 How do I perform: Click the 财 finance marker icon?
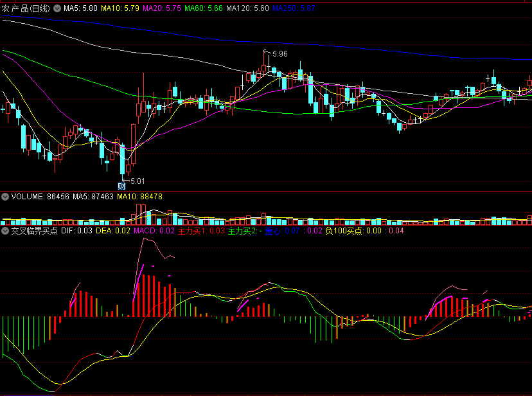(x=121, y=186)
